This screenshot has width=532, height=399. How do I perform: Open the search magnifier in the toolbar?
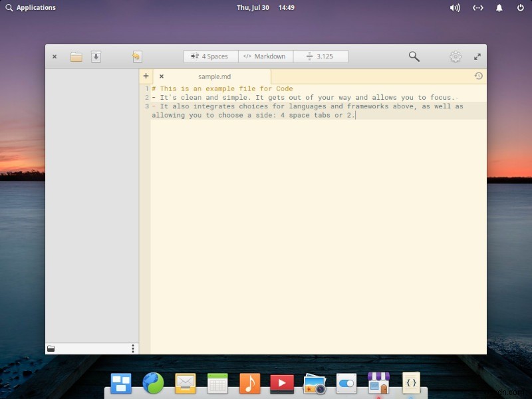(x=414, y=57)
